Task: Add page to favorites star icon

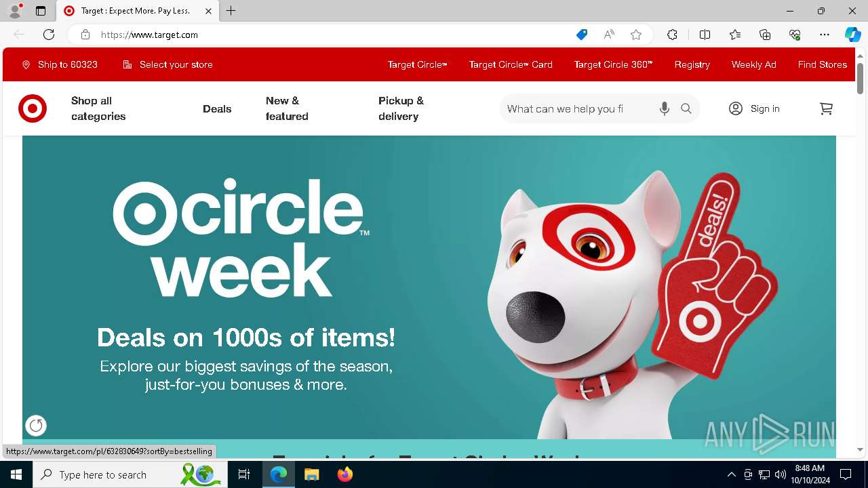Action: click(636, 35)
